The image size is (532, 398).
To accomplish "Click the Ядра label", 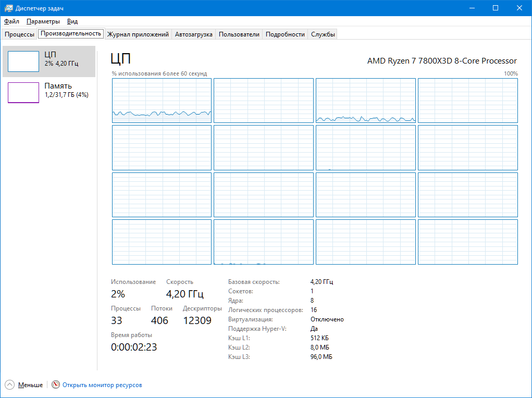I will point(236,300).
